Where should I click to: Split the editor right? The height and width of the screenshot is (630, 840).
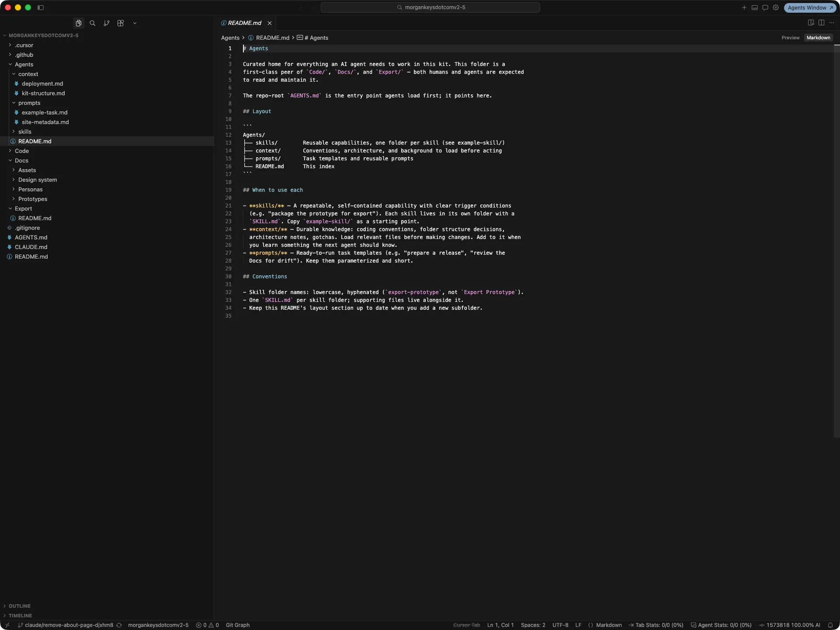[821, 23]
